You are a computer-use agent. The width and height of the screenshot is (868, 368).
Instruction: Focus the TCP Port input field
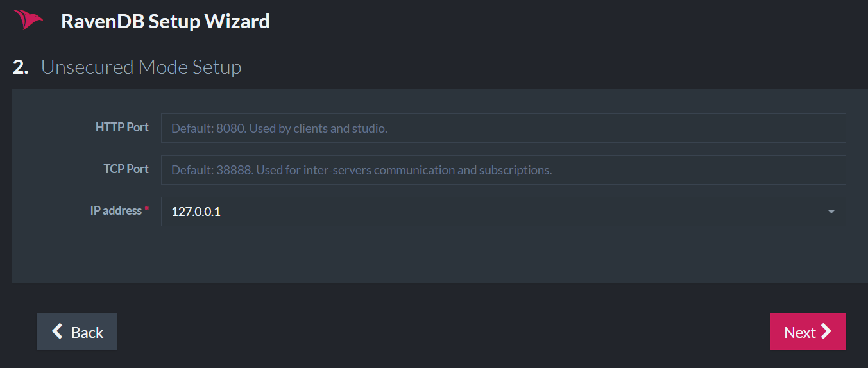(503, 170)
